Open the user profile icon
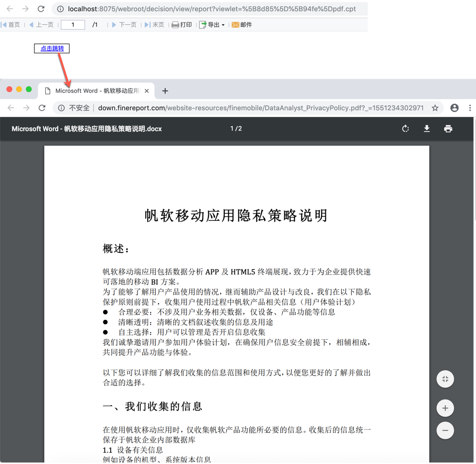Viewport: 476px width, 464px height. pyautogui.click(x=455, y=108)
